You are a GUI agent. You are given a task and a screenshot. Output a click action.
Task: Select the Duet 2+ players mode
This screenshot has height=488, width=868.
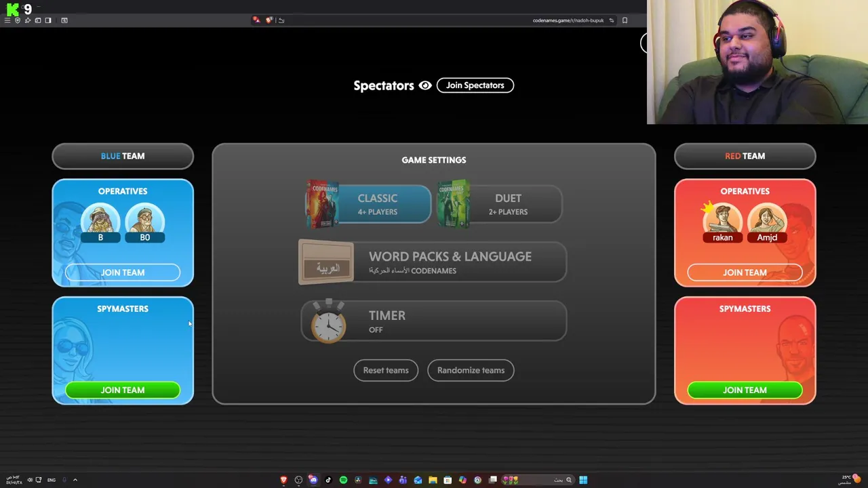pyautogui.click(x=500, y=203)
